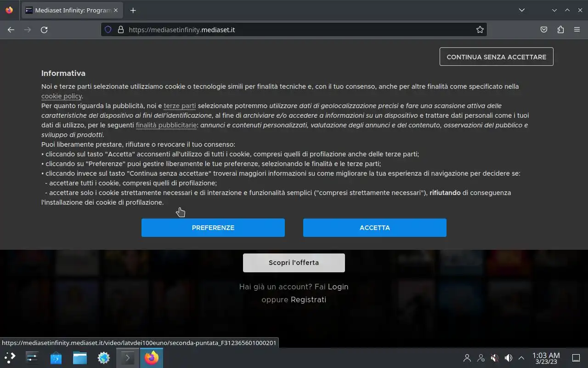Click the Preferenze button

pyautogui.click(x=213, y=228)
